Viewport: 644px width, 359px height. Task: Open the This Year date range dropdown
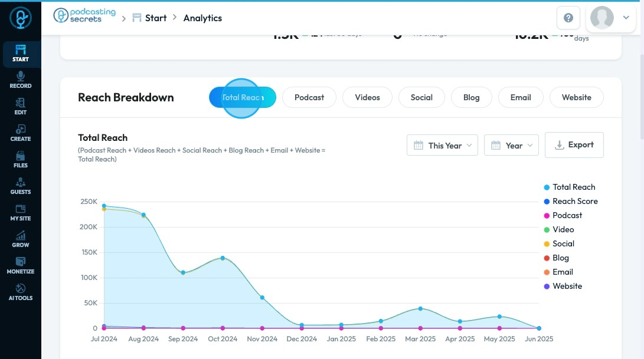pos(442,145)
